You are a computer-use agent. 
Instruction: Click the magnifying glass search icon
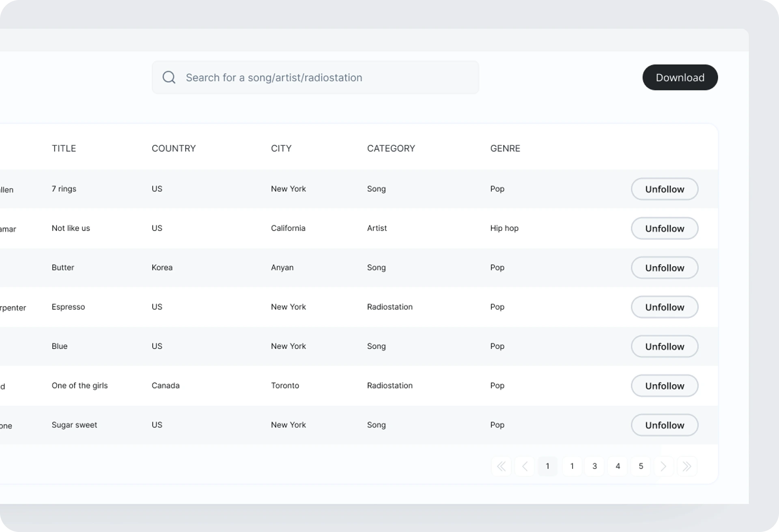click(169, 77)
